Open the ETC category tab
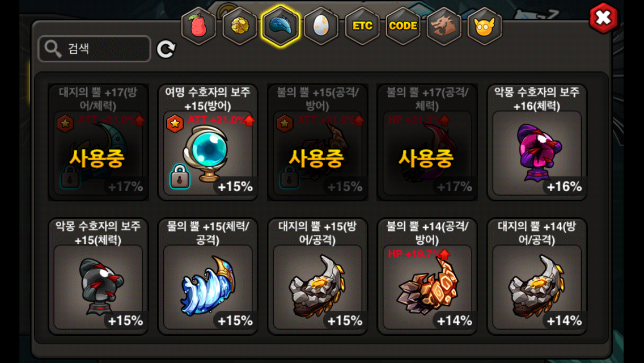The height and width of the screenshot is (363, 644). click(362, 26)
